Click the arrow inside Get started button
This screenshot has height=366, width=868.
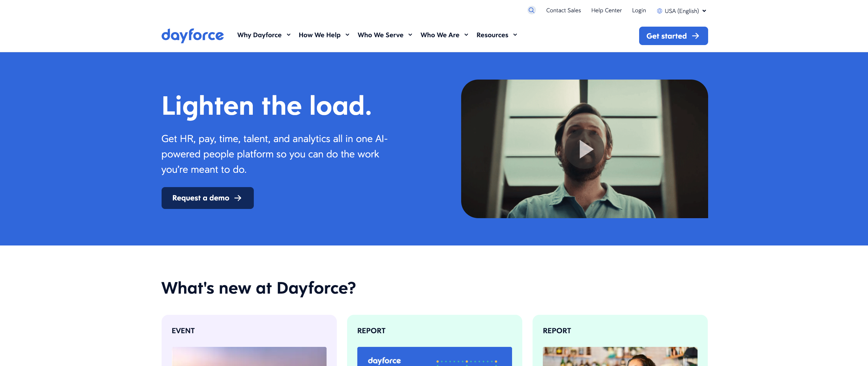click(695, 36)
